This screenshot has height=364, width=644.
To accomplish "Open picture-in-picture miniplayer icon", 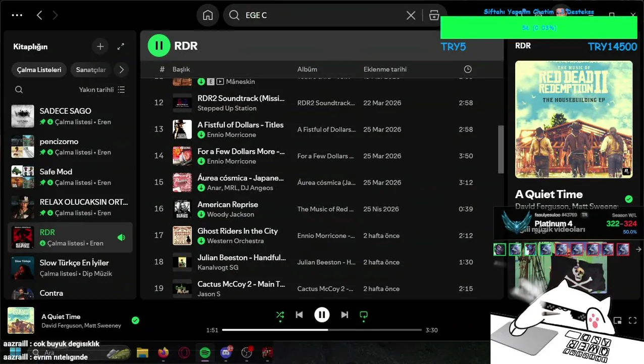I will point(617,320).
